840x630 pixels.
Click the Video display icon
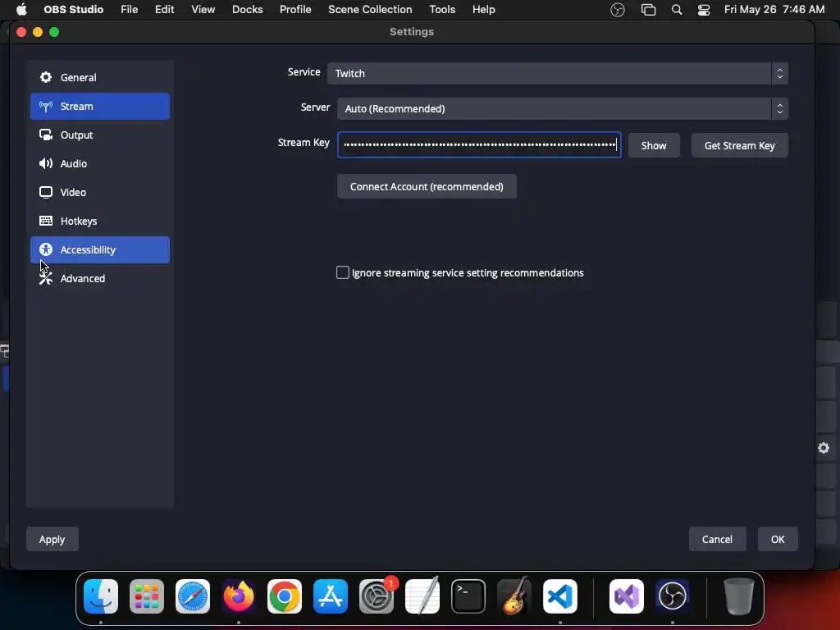click(46, 192)
